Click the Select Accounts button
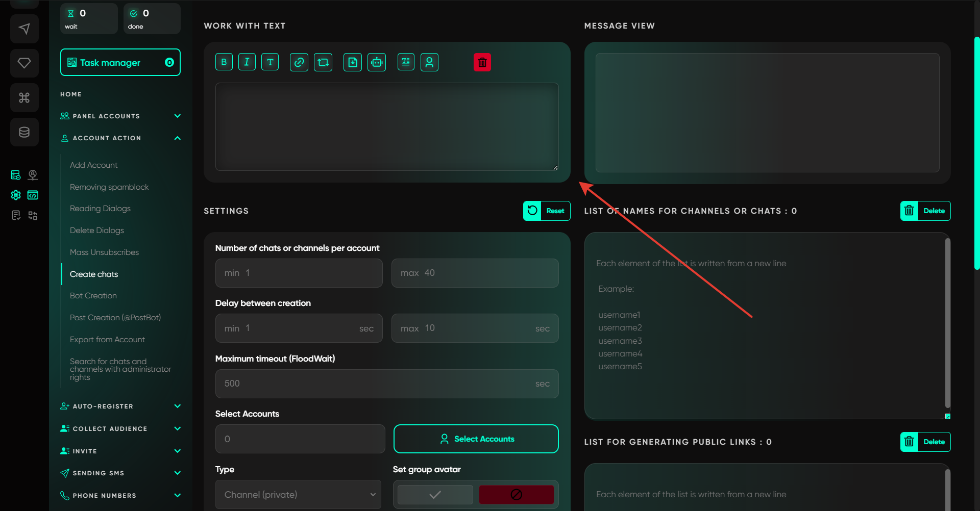The width and height of the screenshot is (980, 511). [x=476, y=439]
